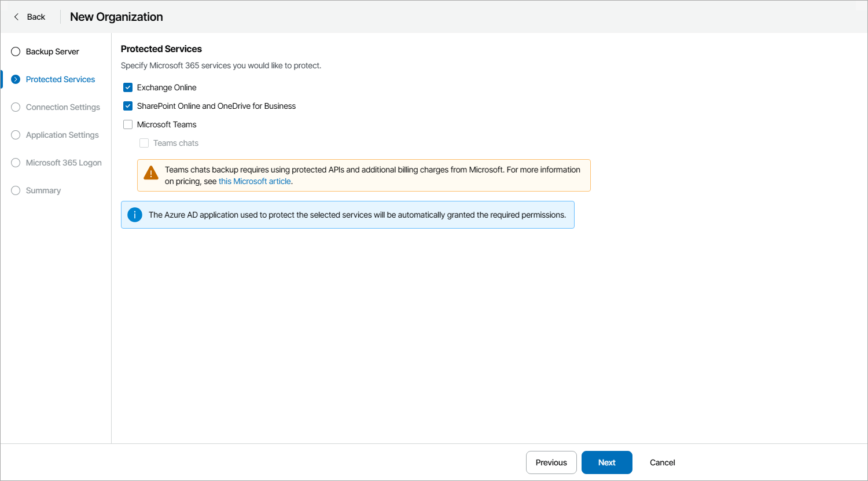Viewport: 868px width, 481px height.
Task: Click the blue arrow icon on Protected Services step
Action: tap(15, 79)
